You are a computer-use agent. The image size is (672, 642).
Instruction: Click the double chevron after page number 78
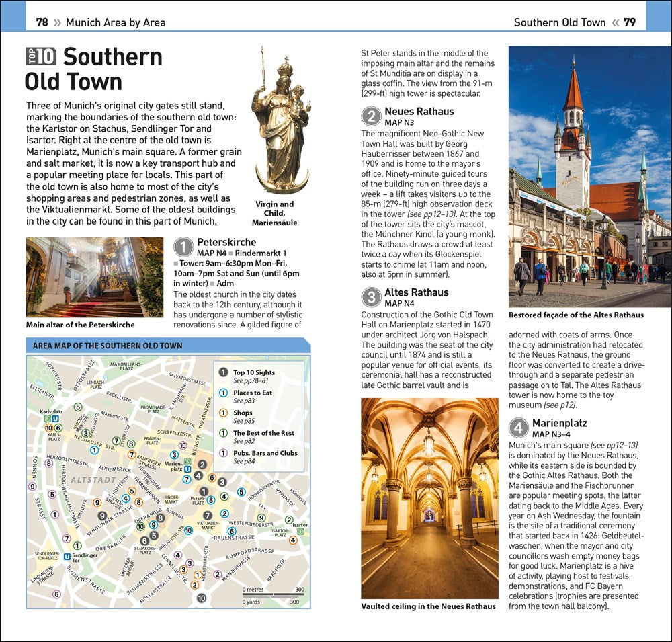click(x=57, y=23)
